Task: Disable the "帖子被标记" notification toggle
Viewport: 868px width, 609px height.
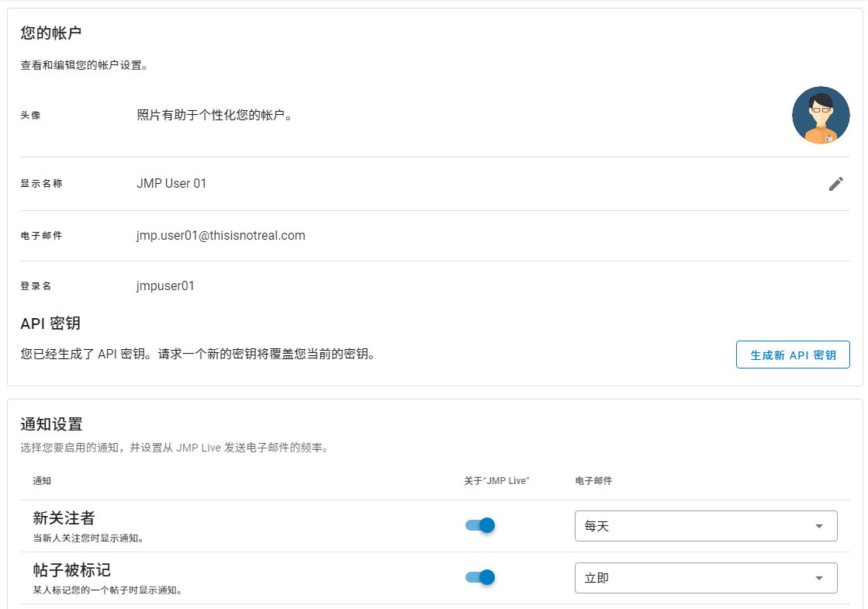Action: tap(479, 577)
